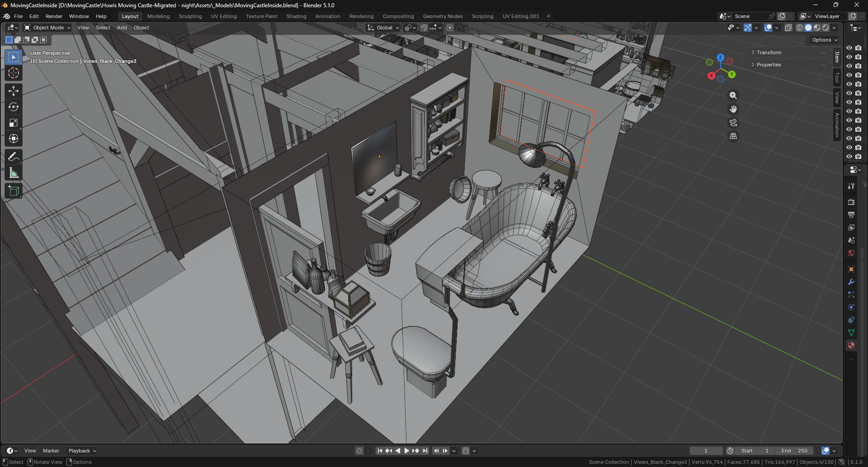Open the pivot point dropdown
Viewport: 868px width, 467px height.
pyautogui.click(x=410, y=28)
